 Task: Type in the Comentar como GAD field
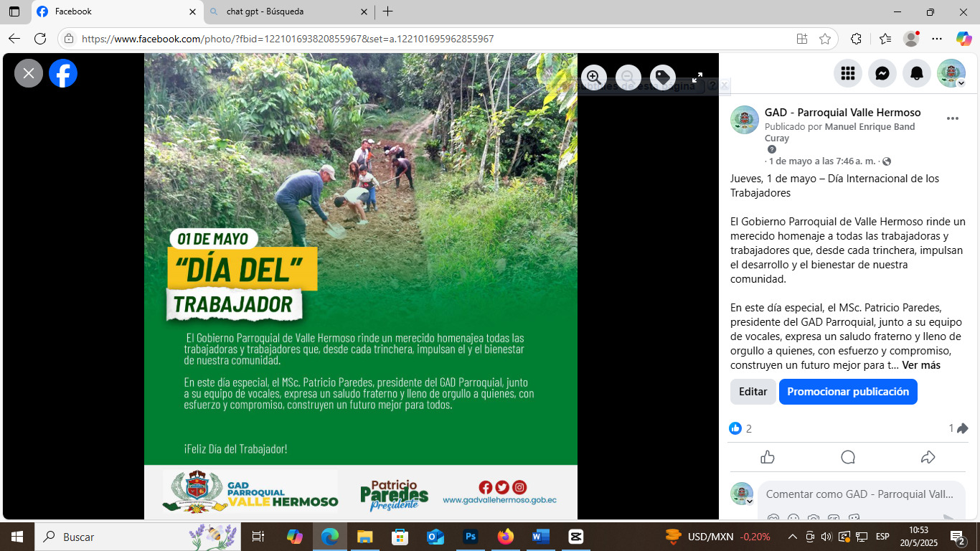point(859,494)
